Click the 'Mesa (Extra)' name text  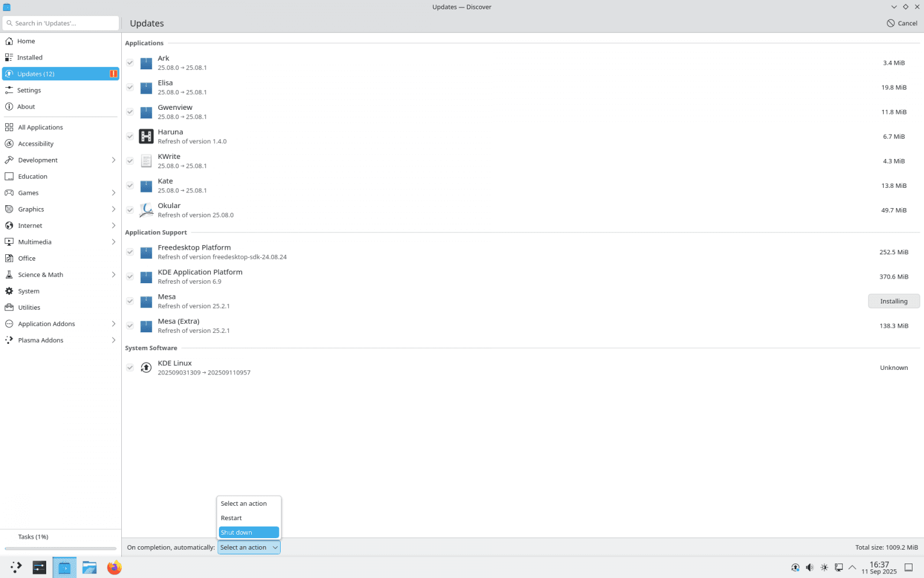click(x=178, y=321)
